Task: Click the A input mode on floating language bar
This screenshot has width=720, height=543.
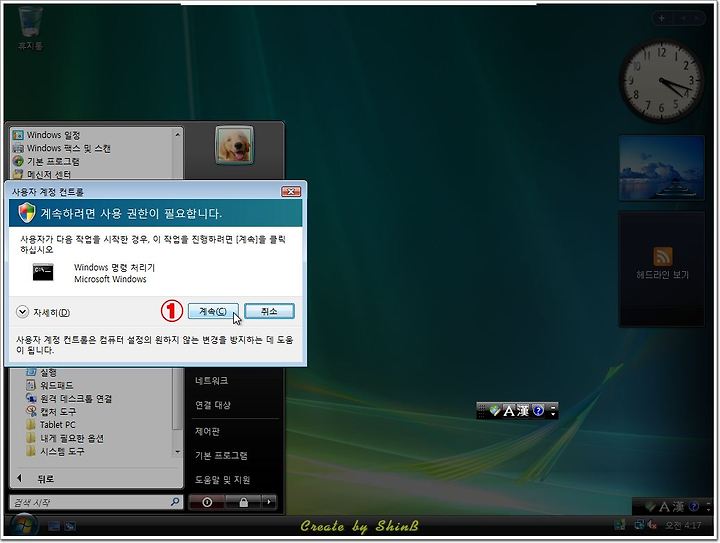Action: point(509,411)
